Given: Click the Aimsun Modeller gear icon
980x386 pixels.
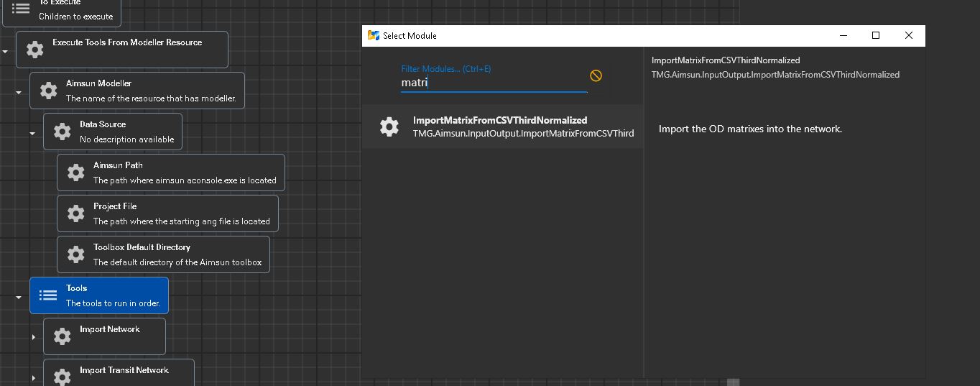Looking at the screenshot, I should [48, 91].
